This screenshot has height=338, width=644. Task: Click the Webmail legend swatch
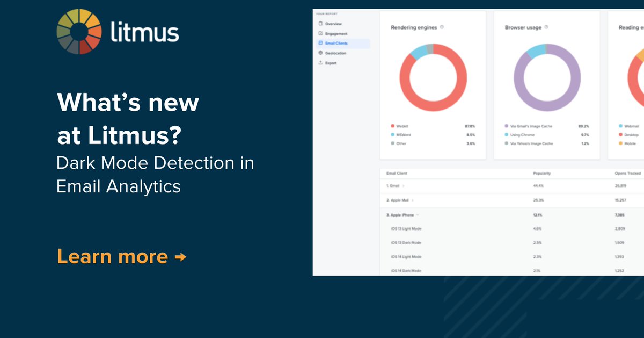pyautogui.click(x=620, y=126)
